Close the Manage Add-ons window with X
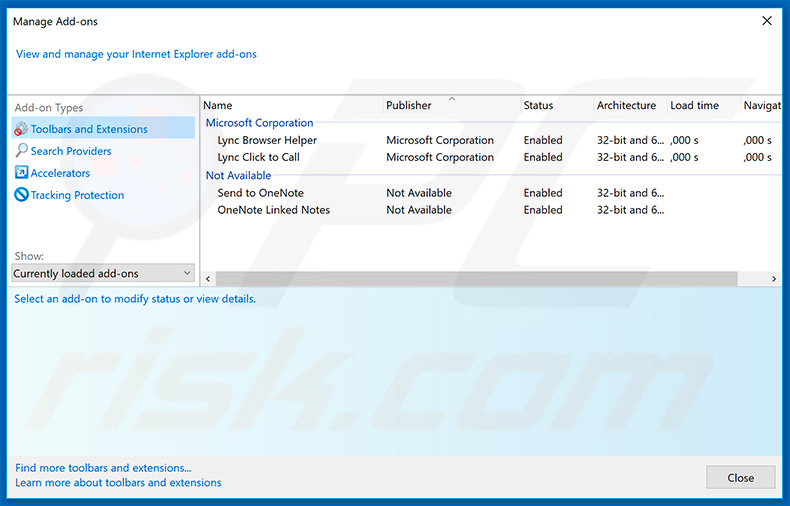The height and width of the screenshot is (506, 790). pos(767,21)
